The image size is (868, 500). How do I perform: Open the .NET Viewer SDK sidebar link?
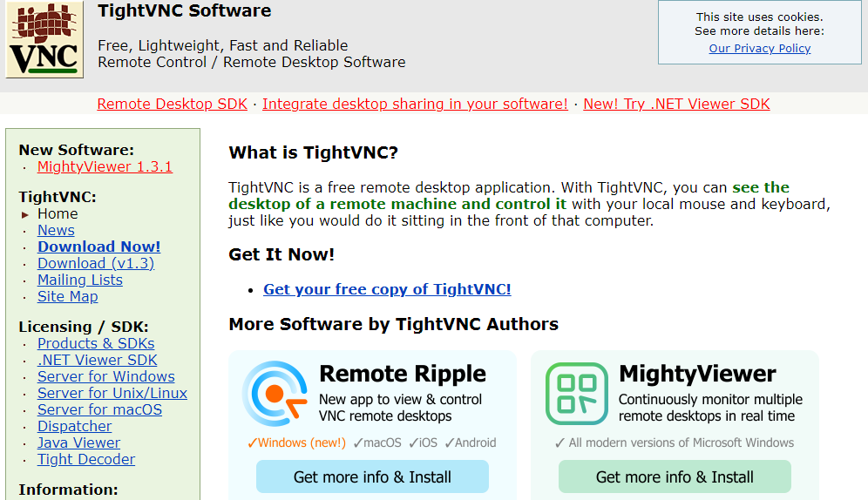coord(98,360)
